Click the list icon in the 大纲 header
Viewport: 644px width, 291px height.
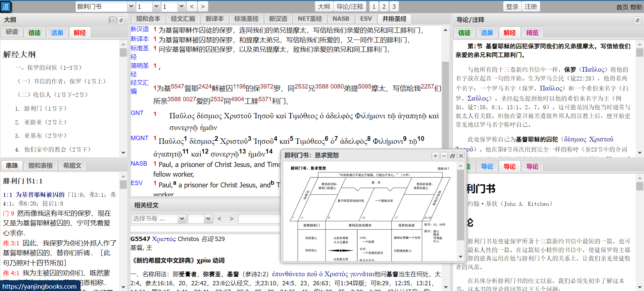point(112,20)
